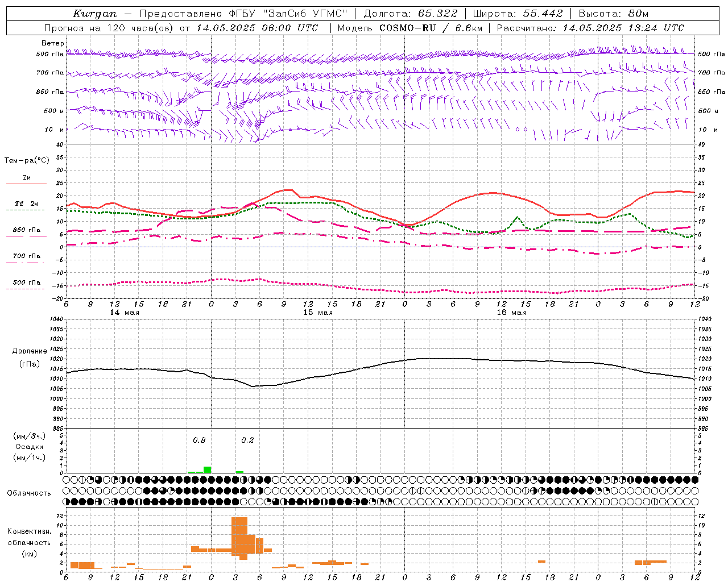Screen dimensions: 728x582
Task: Click the '(мм/3ч.)' precipitation unit label
Action: (30, 436)
